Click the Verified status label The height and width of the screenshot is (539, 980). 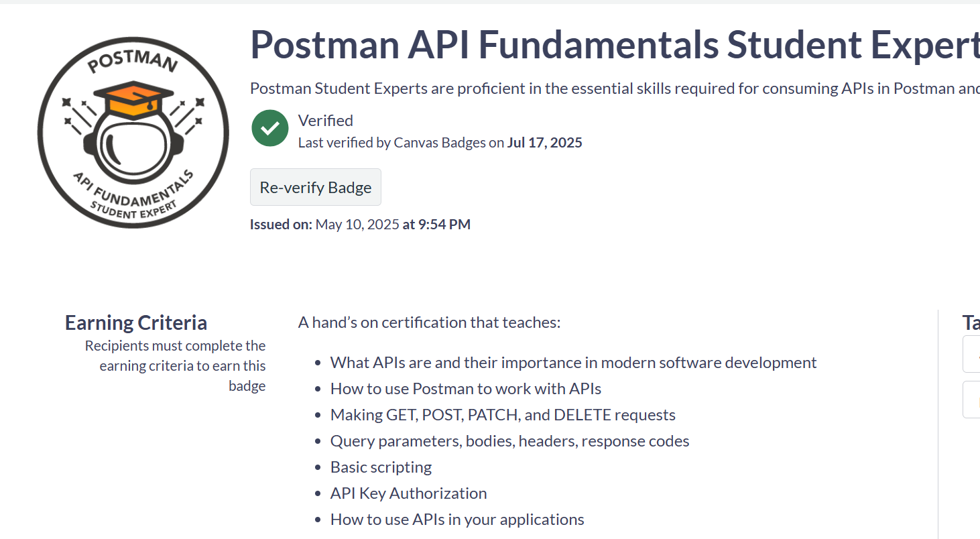pos(325,121)
